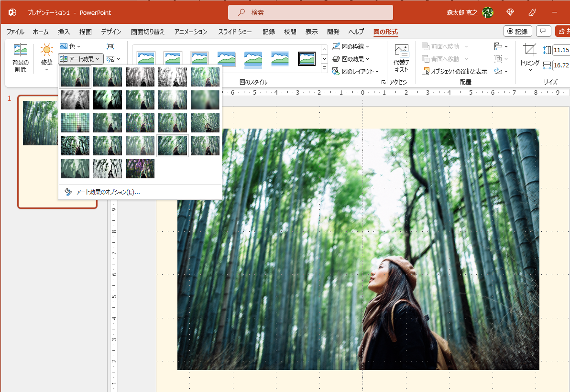Apply the Photocopy art effect
The width and height of the screenshot is (570, 392).
(108, 169)
